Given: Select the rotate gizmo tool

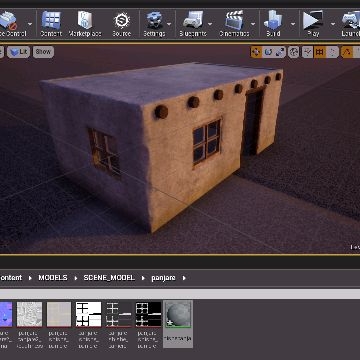Looking at the screenshot, I should [x=268, y=52].
